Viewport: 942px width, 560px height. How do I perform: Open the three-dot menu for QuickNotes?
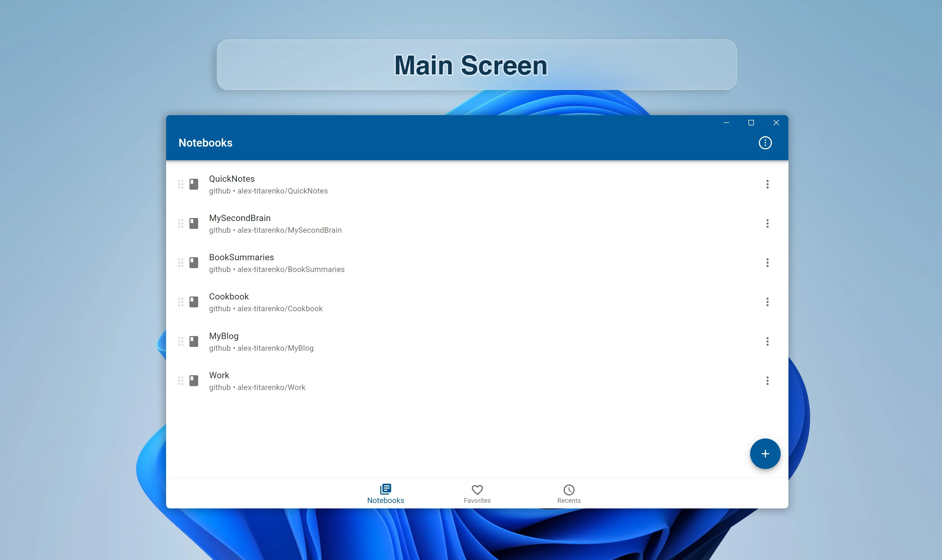point(767,184)
